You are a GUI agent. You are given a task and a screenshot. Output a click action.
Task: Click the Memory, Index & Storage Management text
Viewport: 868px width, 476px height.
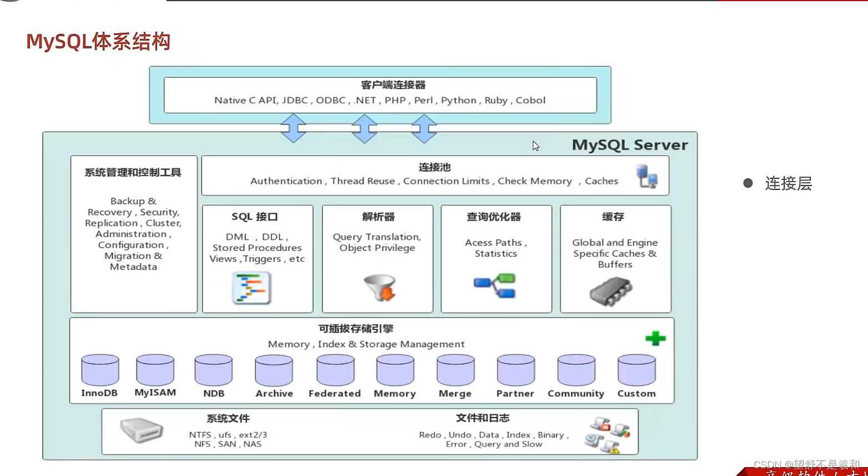(x=366, y=344)
